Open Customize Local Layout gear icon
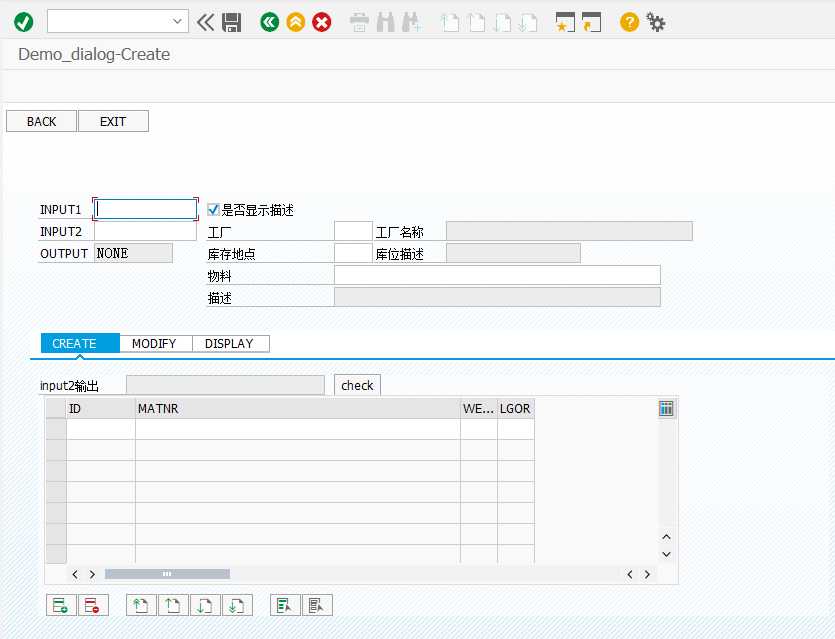This screenshot has height=639, width=835. click(656, 22)
